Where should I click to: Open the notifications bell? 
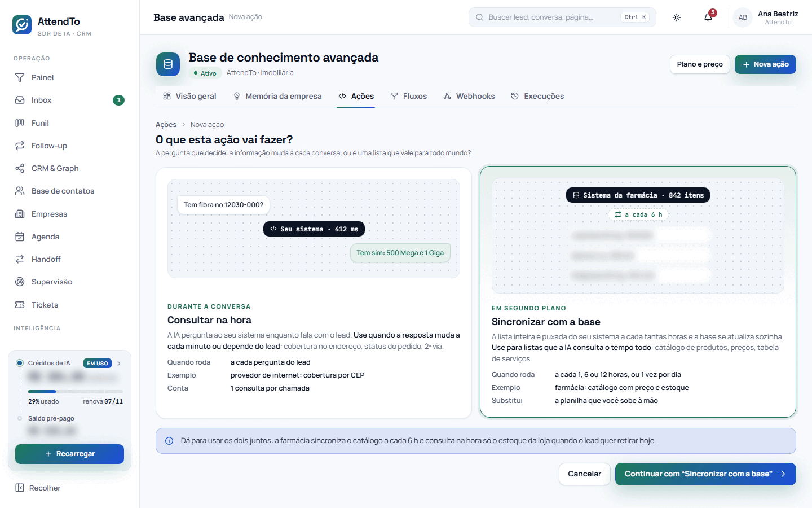[x=708, y=17]
